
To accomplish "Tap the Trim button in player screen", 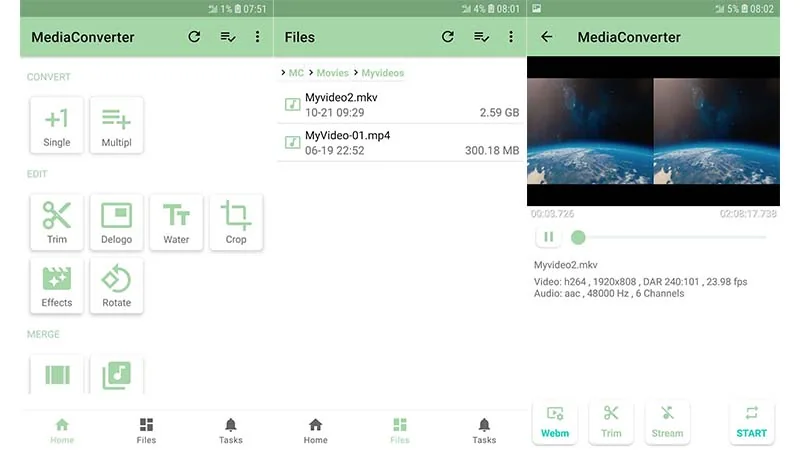I will [611, 422].
